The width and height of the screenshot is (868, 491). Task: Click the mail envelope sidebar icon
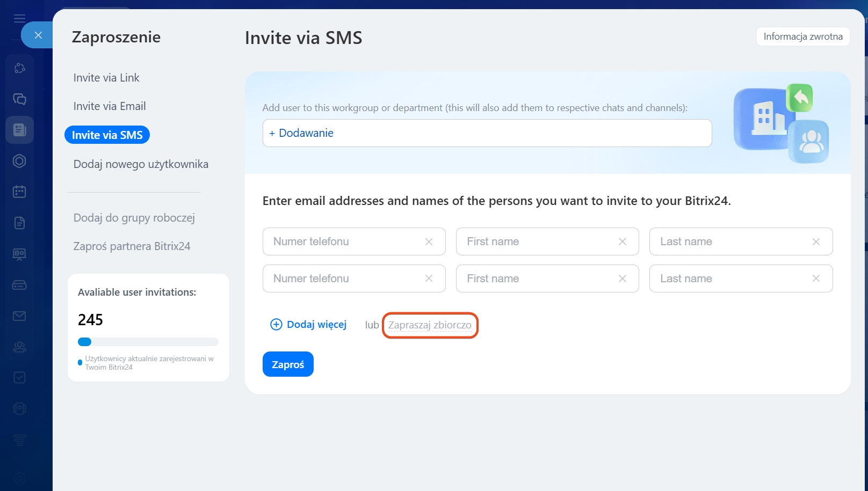tap(19, 316)
